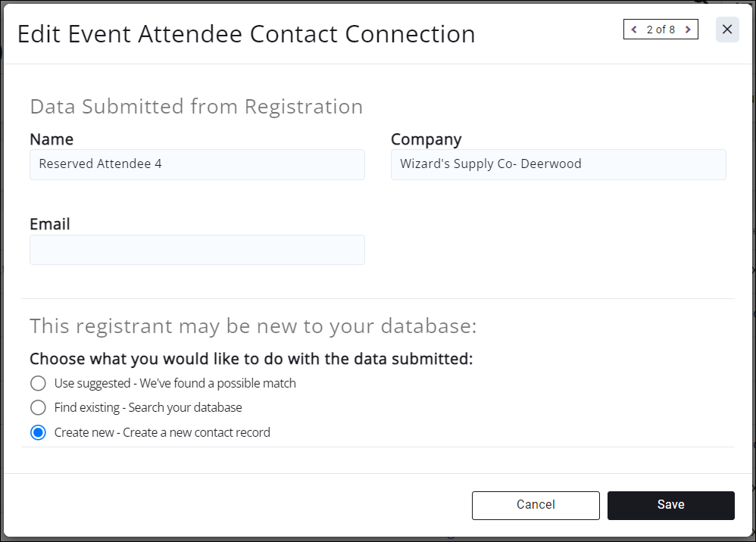756x542 pixels.
Task: Cancel the contact connection edit
Action: click(x=536, y=505)
